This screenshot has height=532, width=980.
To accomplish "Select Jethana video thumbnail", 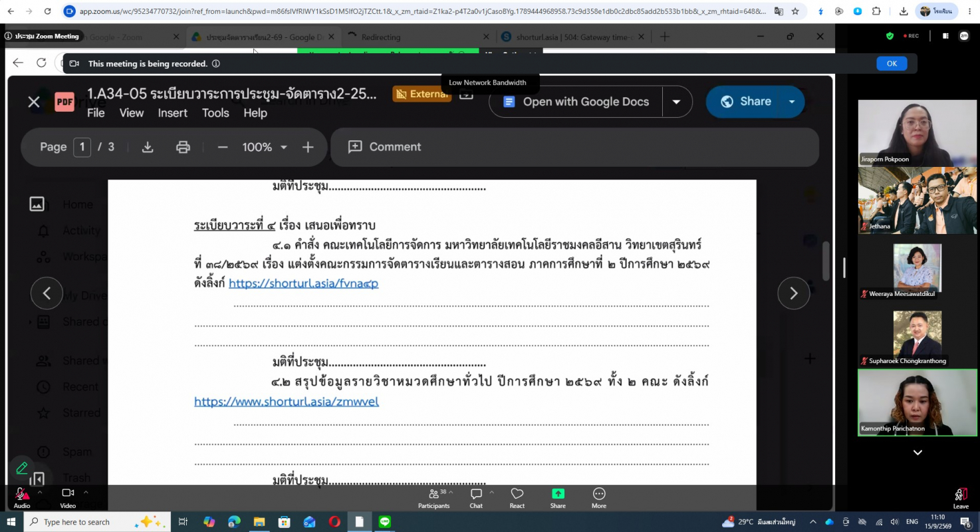I will 918,200.
